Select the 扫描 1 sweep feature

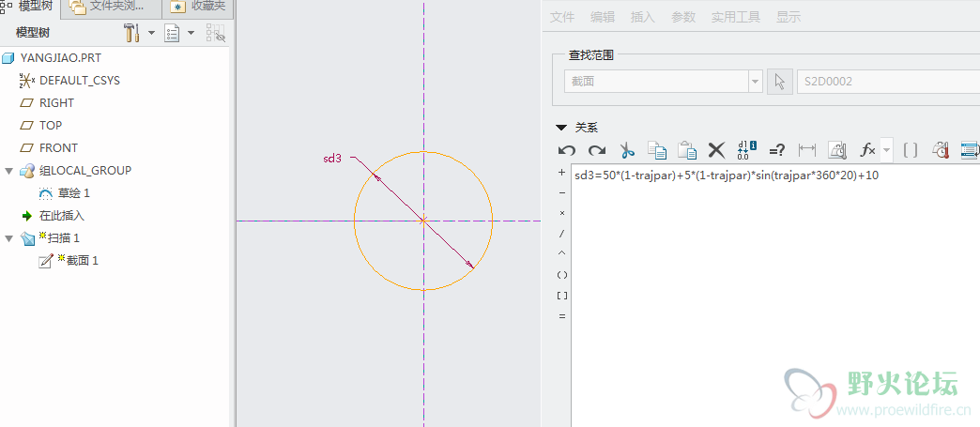[63, 238]
